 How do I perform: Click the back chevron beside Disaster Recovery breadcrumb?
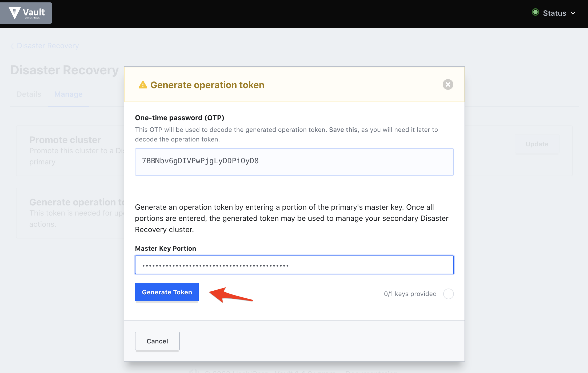coord(12,46)
